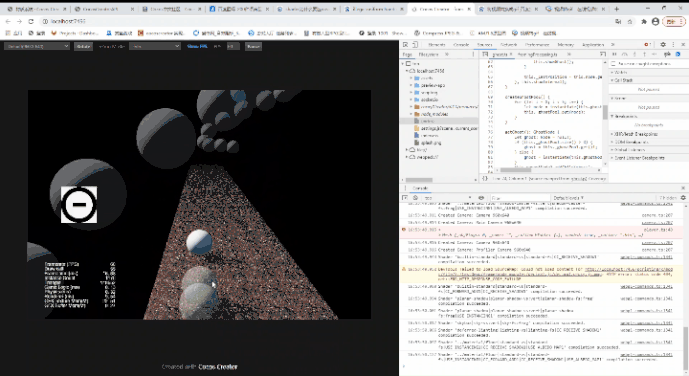
Task: Activate the DevTools inspect element picker
Action: [405, 44]
